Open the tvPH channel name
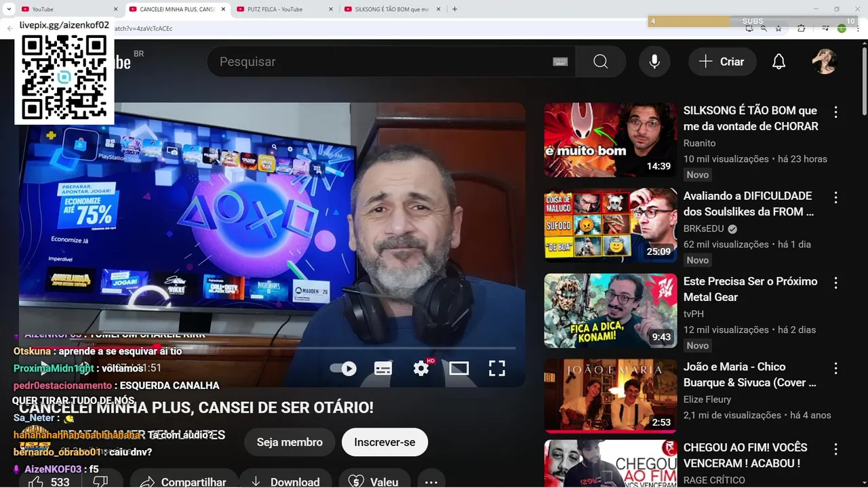Viewport: 868px width, 488px height. pyautogui.click(x=694, y=314)
